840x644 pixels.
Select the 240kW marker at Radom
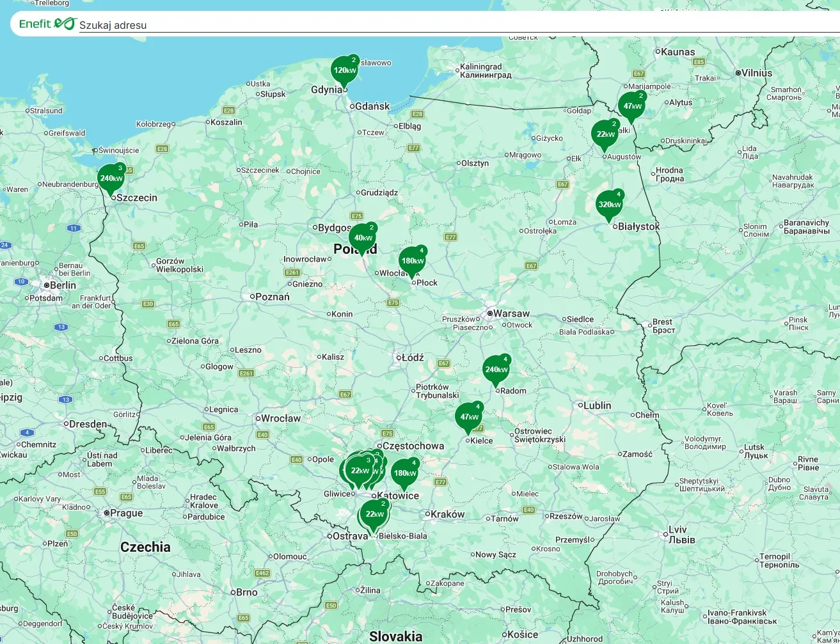496,370
